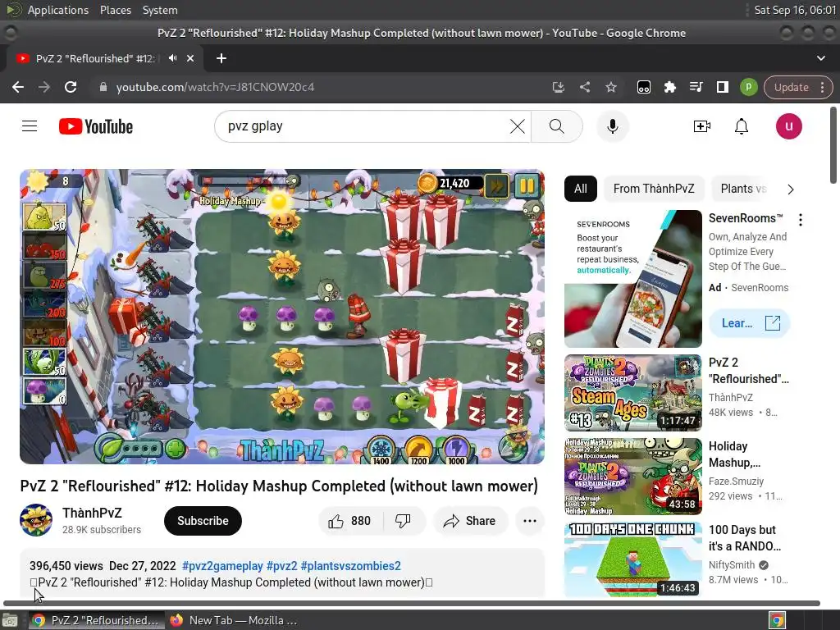Go forward in browser history

44,87
